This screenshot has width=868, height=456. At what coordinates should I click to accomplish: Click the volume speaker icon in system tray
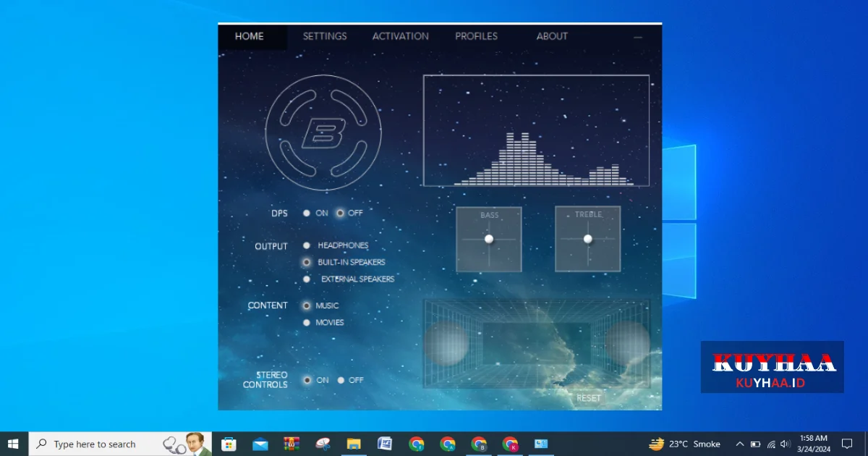click(786, 444)
